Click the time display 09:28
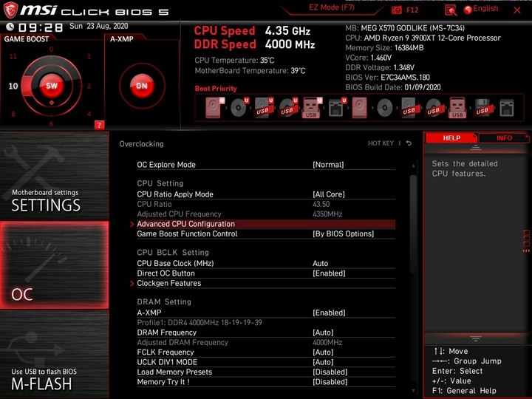The image size is (532, 399). (41, 27)
